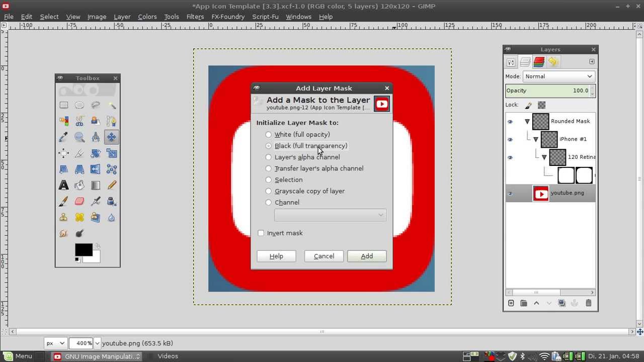Click the Cancel button

click(x=324, y=256)
